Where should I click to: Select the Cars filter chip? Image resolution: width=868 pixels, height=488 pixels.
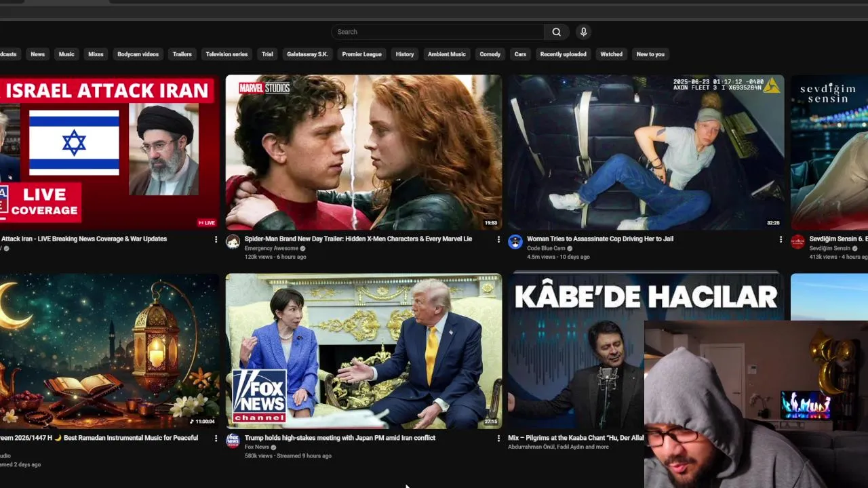tap(520, 54)
